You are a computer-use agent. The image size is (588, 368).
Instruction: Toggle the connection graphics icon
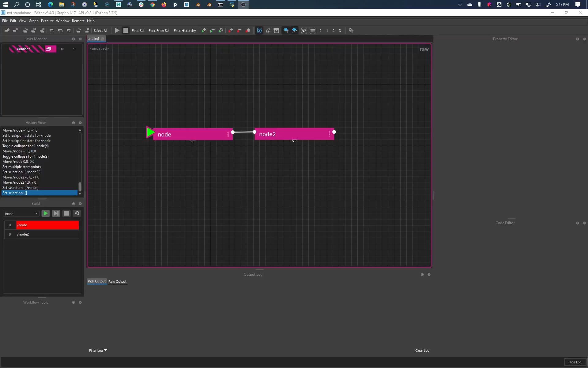point(294,30)
